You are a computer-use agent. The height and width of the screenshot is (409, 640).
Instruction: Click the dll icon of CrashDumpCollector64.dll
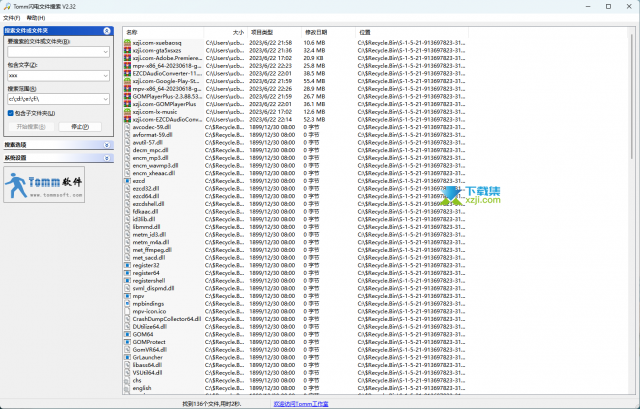pos(127,319)
